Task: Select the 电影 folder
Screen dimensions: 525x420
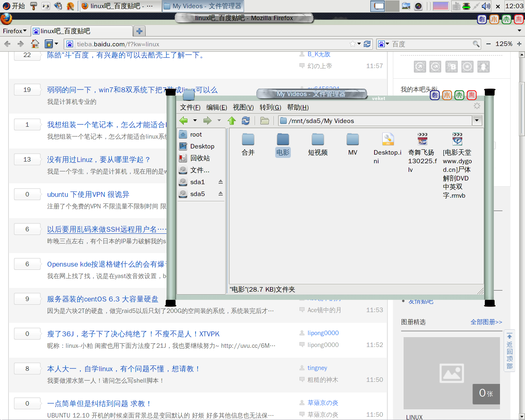Action: pos(283,144)
